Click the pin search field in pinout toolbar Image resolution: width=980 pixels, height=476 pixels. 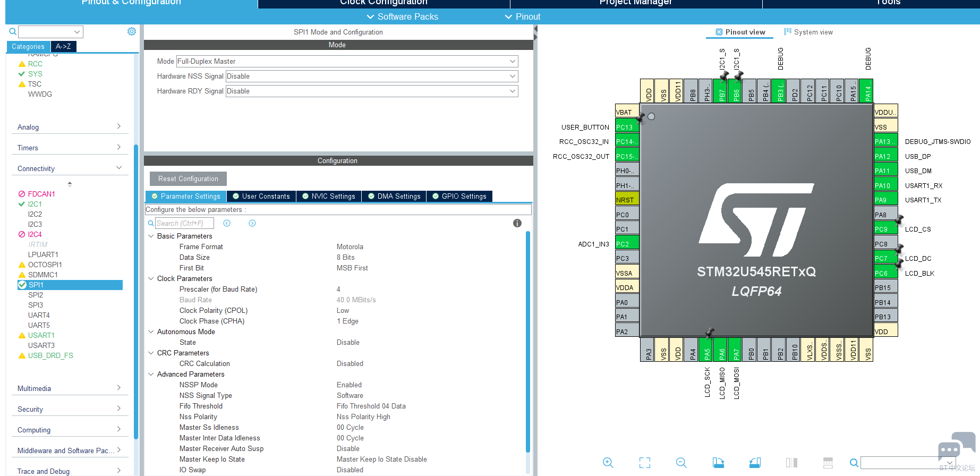pos(907,463)
